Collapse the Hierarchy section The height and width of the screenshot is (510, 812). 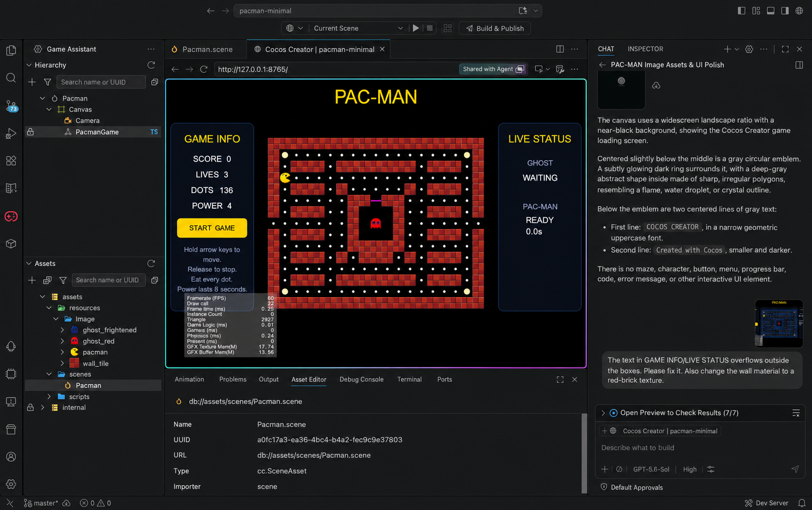pos(29,65)
